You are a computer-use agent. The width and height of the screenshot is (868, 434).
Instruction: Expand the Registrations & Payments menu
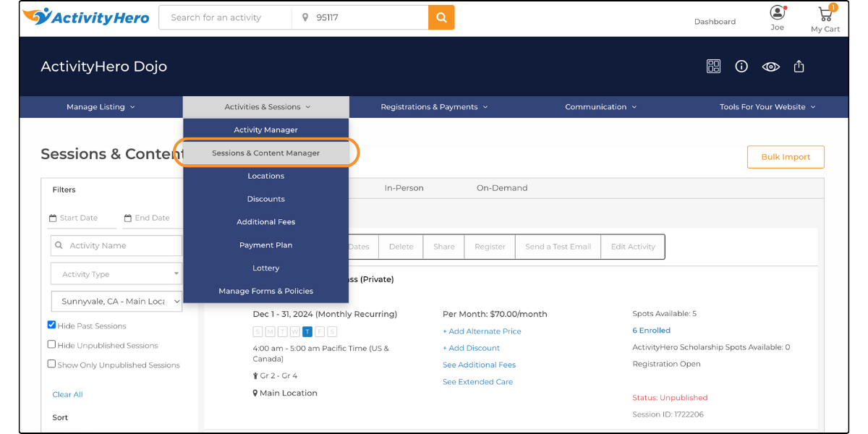434,107
